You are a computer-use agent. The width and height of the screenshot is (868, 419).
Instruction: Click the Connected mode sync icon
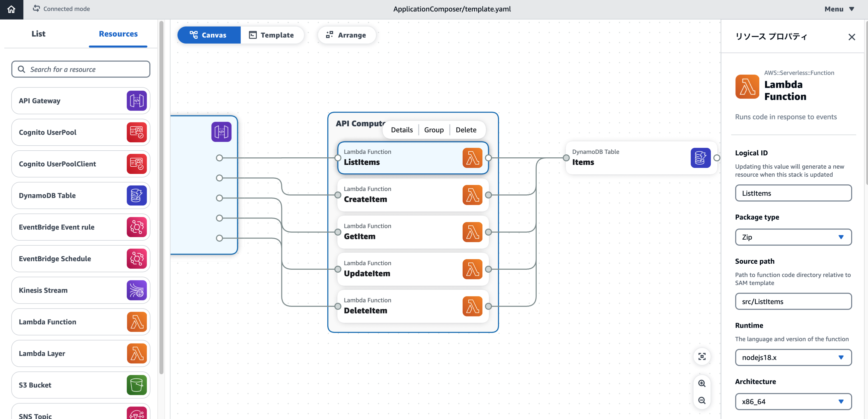(x=36, y=9)
